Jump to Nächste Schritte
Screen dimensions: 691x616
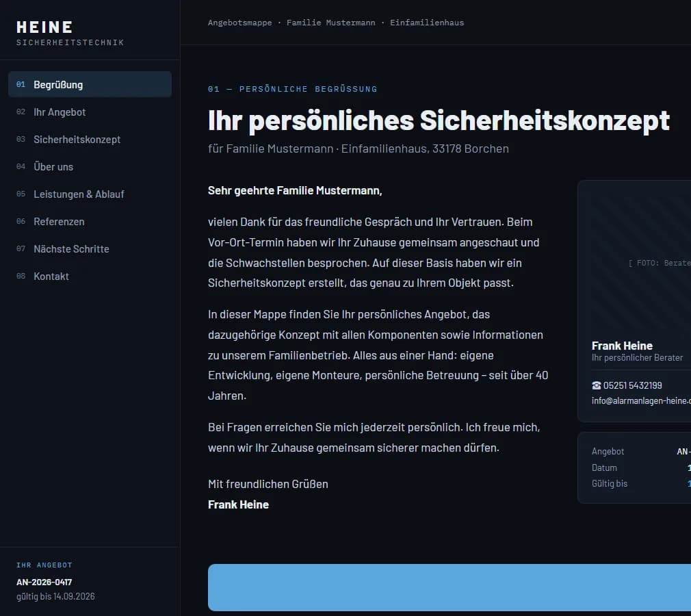click(x=90, y=248)
